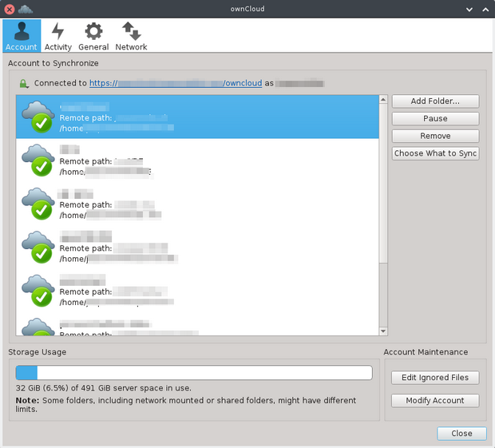Open the ownCloud server https link

tap(176, 83)
